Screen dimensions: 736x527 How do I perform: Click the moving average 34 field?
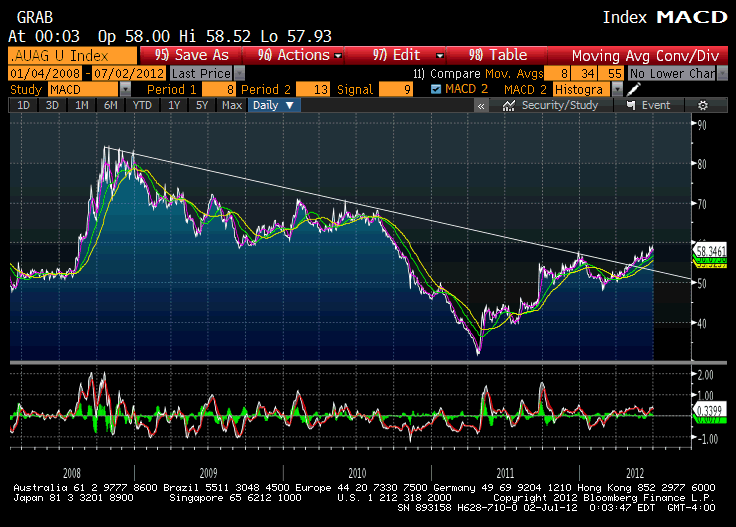pos(584,74)
